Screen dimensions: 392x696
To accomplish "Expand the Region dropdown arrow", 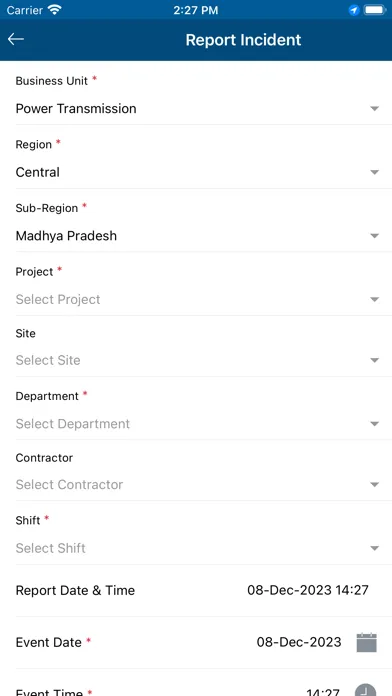I will pyautogui.click(x=375, y=172).
